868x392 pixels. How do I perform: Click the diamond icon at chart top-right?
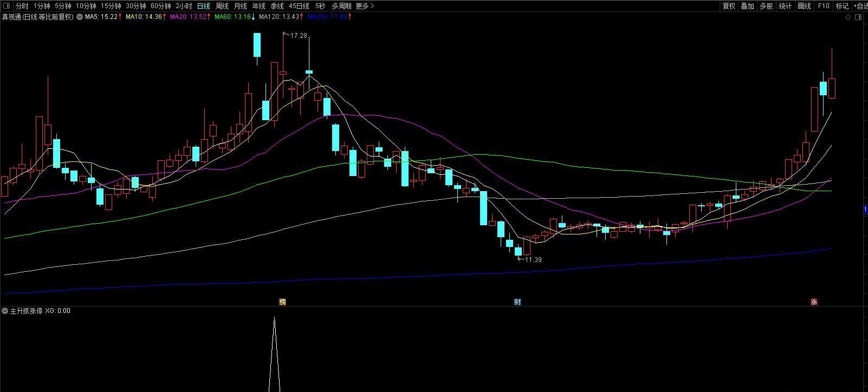pos(848,17)
